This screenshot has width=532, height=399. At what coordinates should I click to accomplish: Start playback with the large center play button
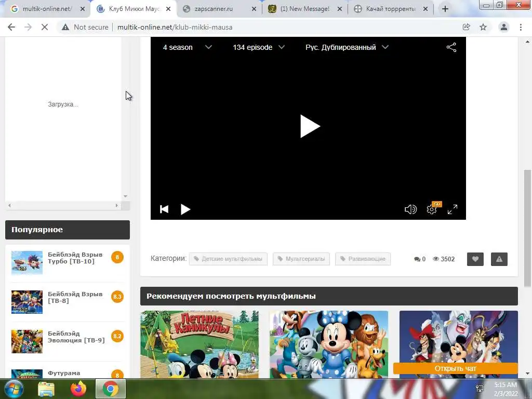310,127
